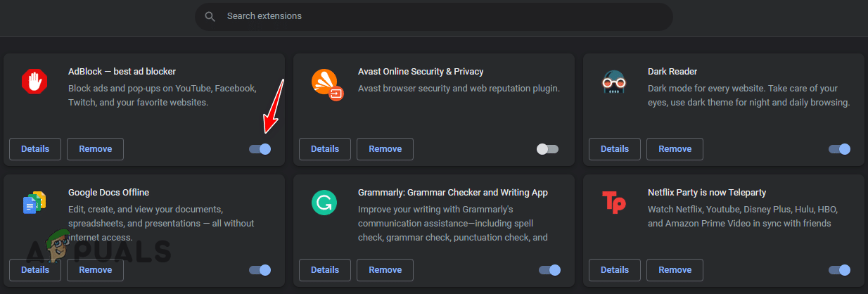Click the Dark Reader extension icon

click(x=613, y=82)
